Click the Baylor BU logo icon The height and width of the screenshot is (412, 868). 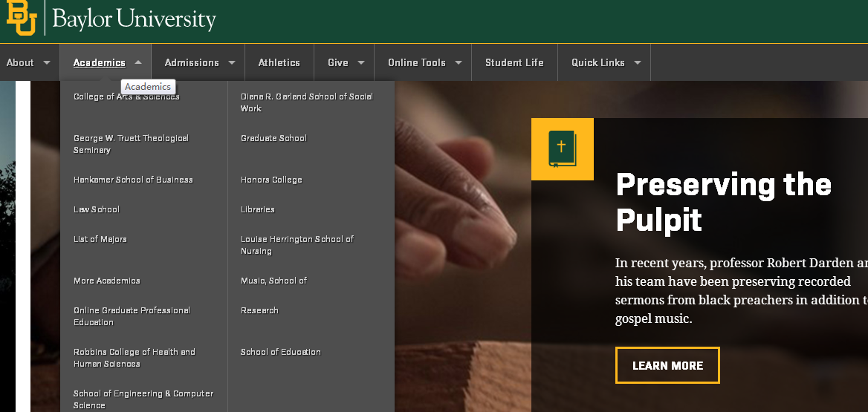pyautogui.click(x=21, y=18)
